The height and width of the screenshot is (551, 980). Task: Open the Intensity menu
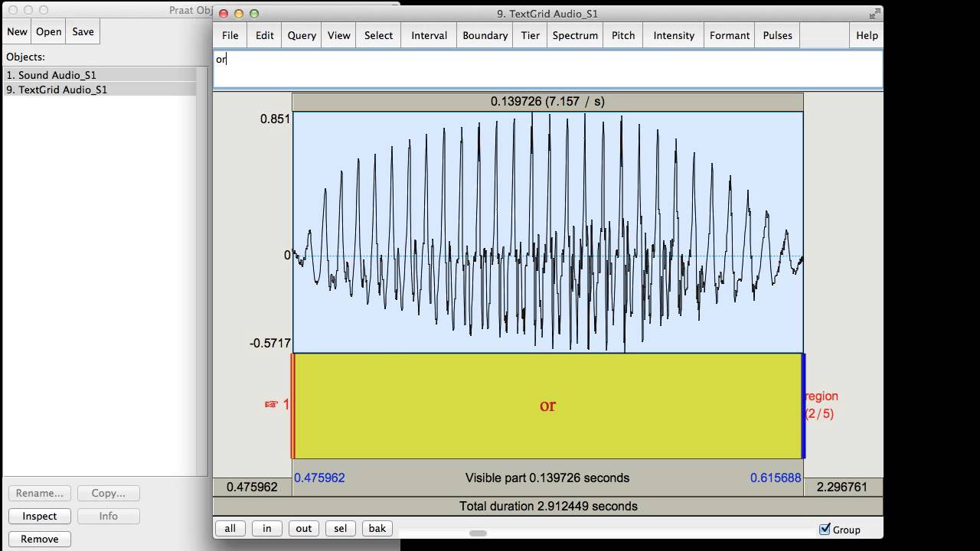pyautogui.click(x=674, y=35)
